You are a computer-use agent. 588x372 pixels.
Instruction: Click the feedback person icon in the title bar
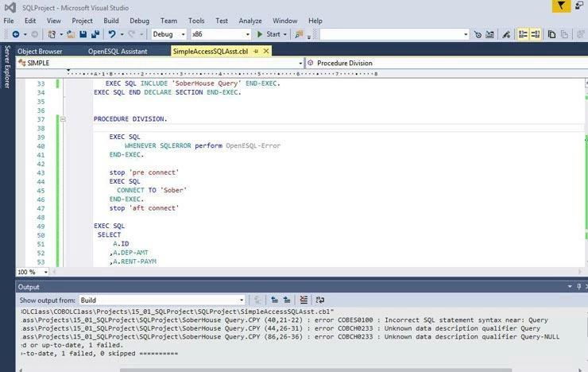click(580, 6)
